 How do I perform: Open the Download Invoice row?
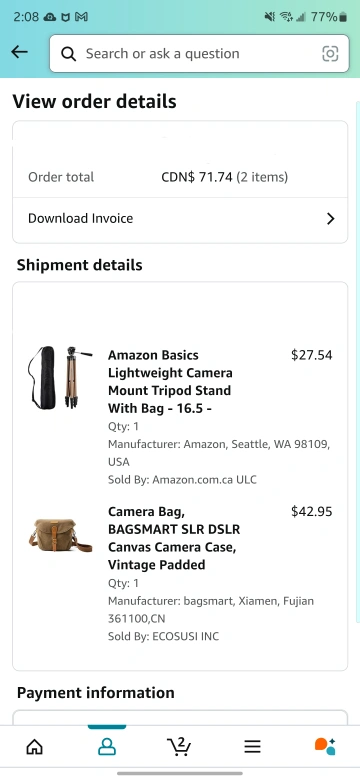tap(180, 219)
